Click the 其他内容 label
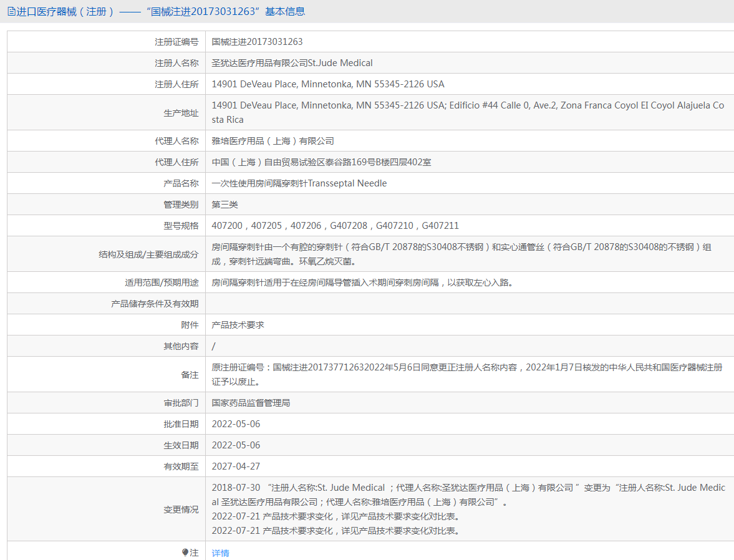Image resolution: width=734 pixels, height=560 pixels. (x=181, y=346)
